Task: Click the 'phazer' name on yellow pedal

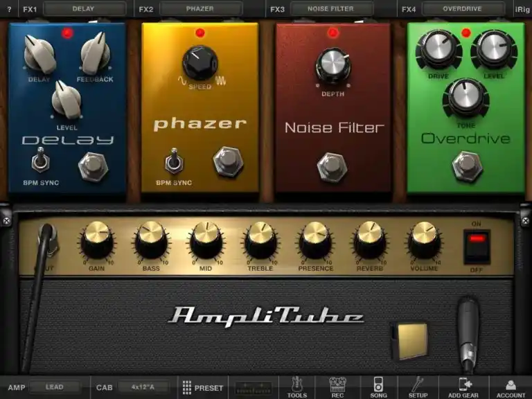Action: 200,125
